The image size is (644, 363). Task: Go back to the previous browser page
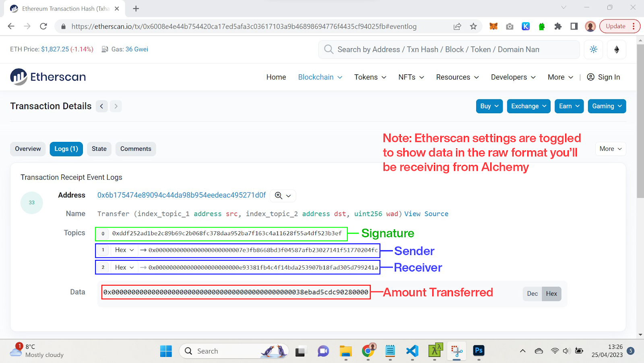coord(11,26)
